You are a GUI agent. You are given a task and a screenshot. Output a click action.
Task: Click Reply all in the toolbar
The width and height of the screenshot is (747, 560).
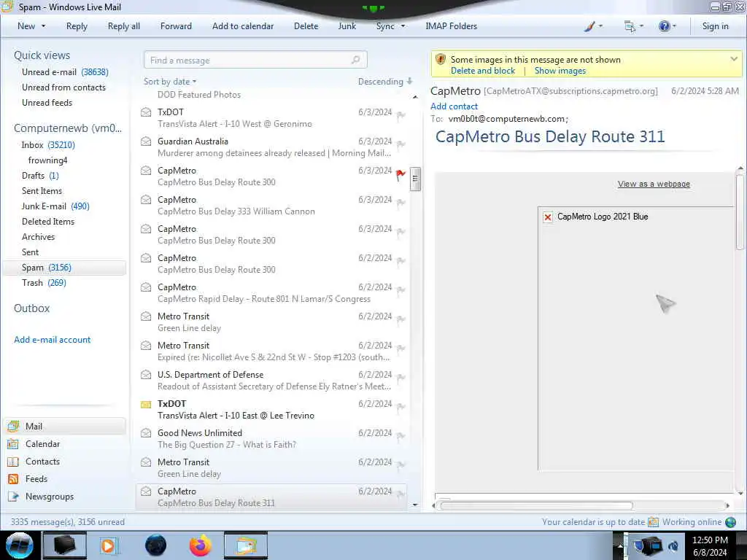pos(124,26)
